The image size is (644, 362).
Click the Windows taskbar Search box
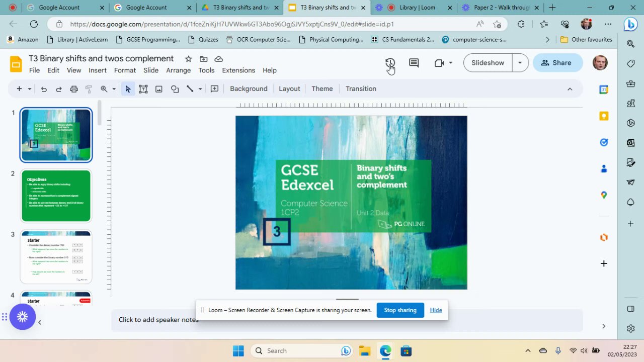coord(302,351)
